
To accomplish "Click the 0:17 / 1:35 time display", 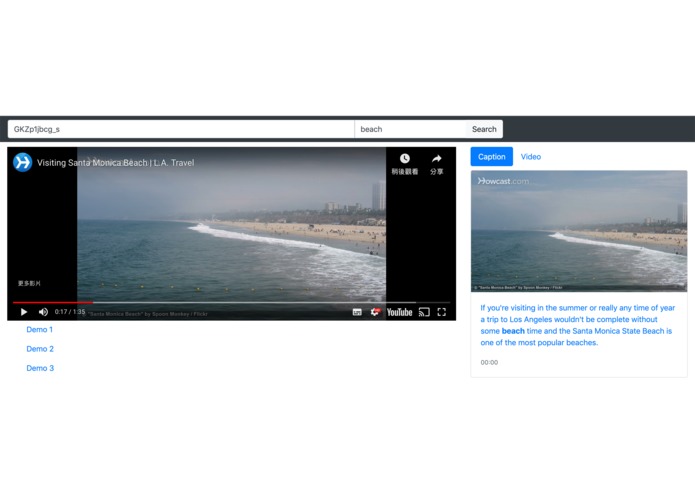I will [x=70, y=312].
